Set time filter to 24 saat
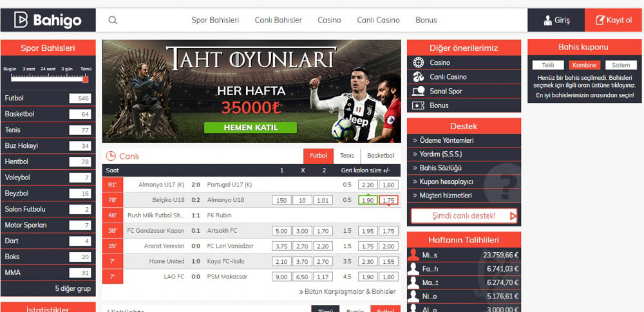This screenshot has height=312, width=644. [48, 69]
